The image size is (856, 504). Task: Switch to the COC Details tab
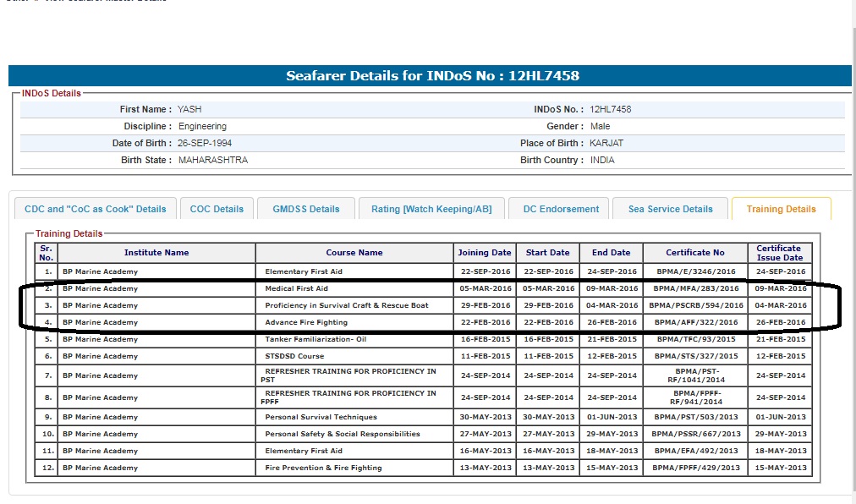(217, 209)
